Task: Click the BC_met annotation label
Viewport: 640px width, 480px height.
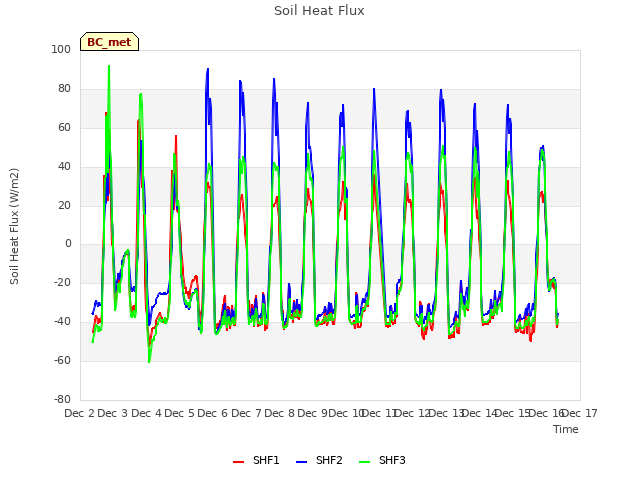Action: (x=109, y=42)
